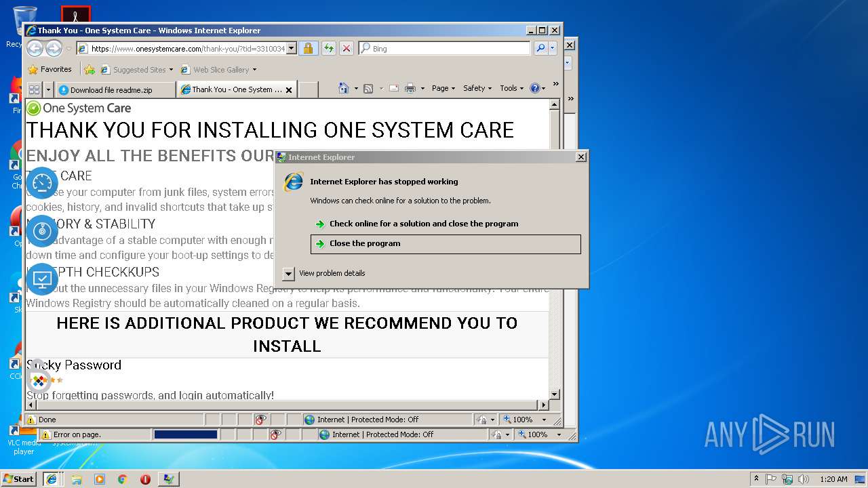Open Internet Explorer from taskbar
Screen dimensions: 868x488
point(52,479)
